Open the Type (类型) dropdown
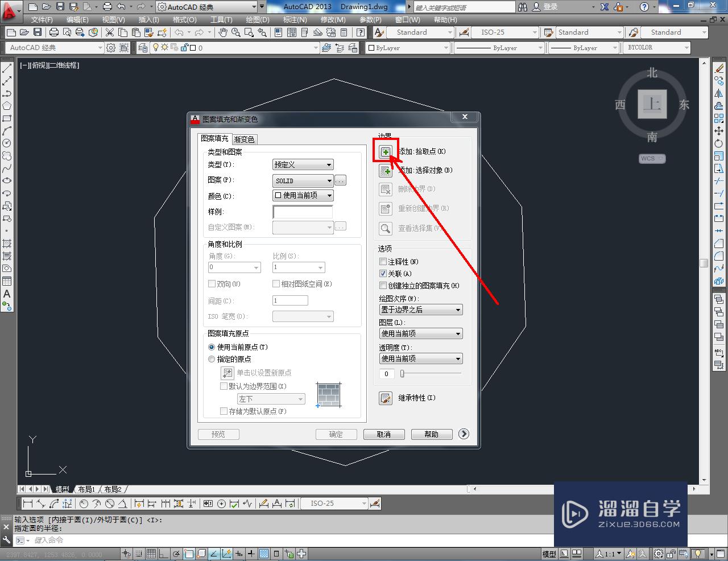The height and width of the screenshot is (561, 728). (x=303, y=164)
